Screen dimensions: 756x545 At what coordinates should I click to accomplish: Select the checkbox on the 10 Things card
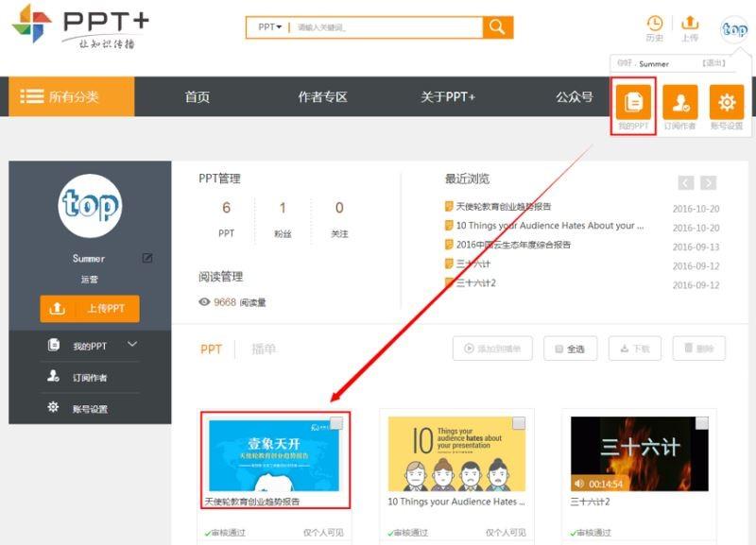coord(518,423)
